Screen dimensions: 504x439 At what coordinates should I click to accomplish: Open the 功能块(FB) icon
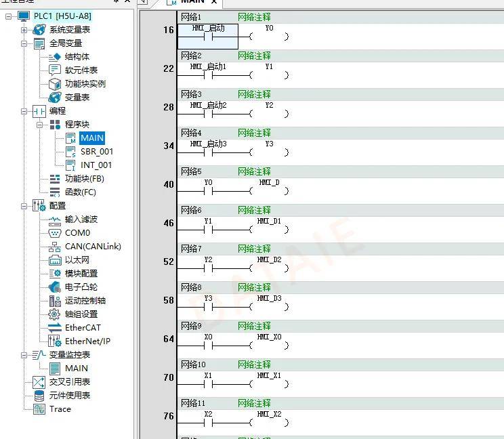[55, 179]
